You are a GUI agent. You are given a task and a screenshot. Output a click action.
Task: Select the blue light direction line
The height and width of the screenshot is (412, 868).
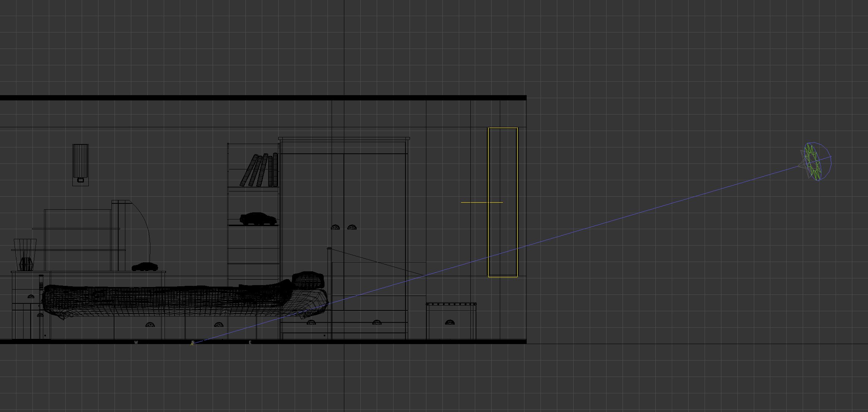point(634,214)
